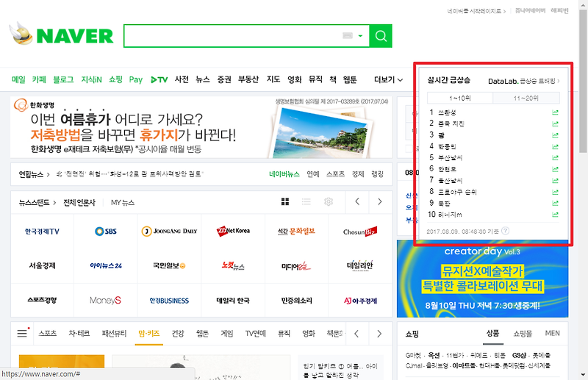This screenshot has width=588, height=380.
Task: Open the topic list hamburger menu icon
Action: click(x=22, y=333)
